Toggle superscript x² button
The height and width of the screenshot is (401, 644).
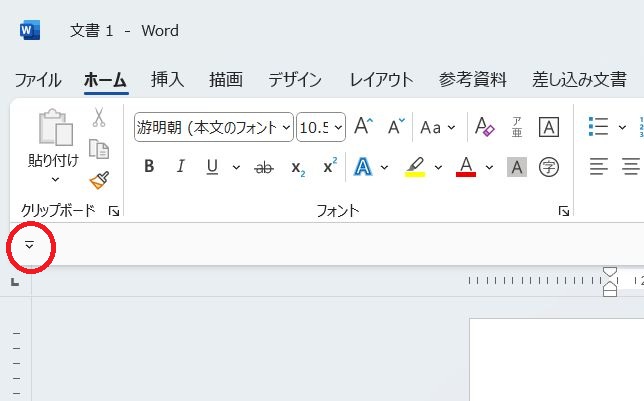pyautogui.click(x=330, y=166)
